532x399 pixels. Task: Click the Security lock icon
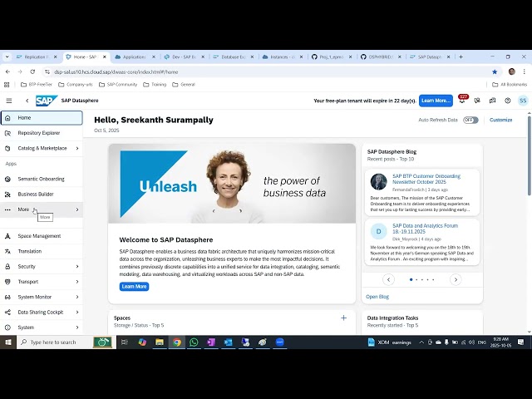[x=7, y=266]
